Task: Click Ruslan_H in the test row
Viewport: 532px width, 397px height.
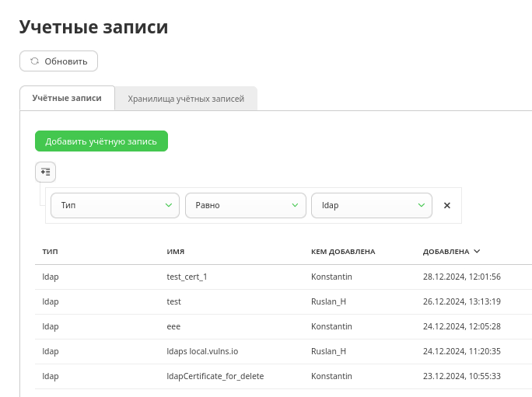Action: coord(328,301)
